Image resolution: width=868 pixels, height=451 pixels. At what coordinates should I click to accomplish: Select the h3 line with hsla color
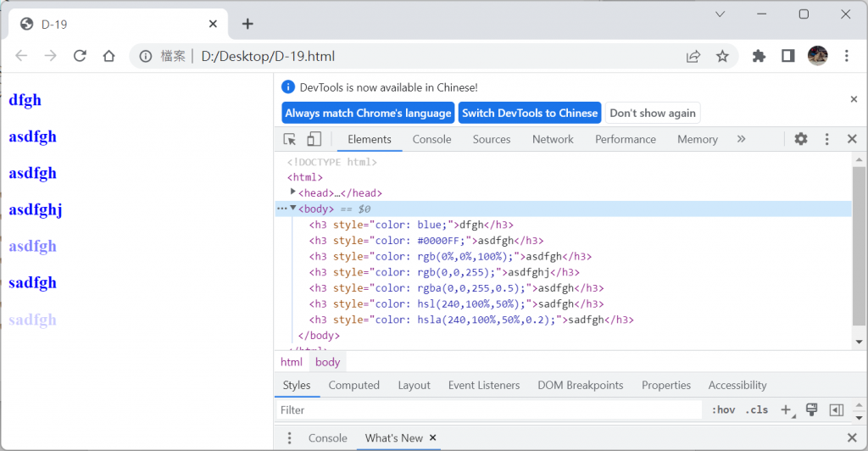pos(471,320)
